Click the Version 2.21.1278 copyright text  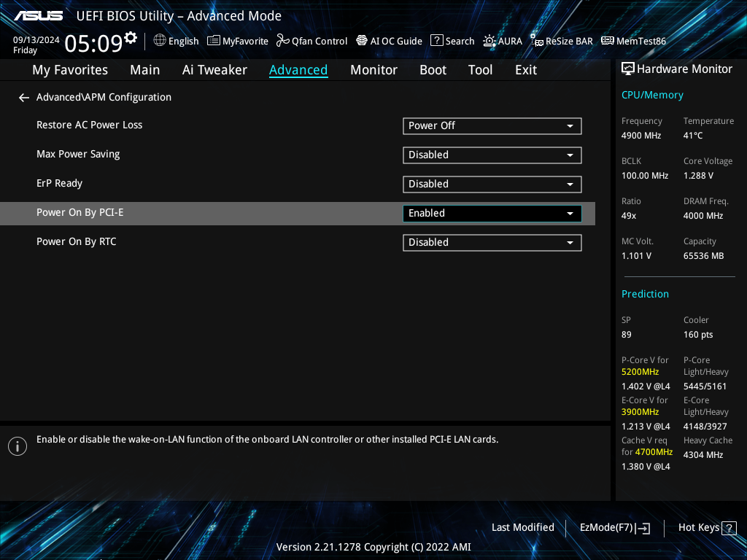[373, 547]
